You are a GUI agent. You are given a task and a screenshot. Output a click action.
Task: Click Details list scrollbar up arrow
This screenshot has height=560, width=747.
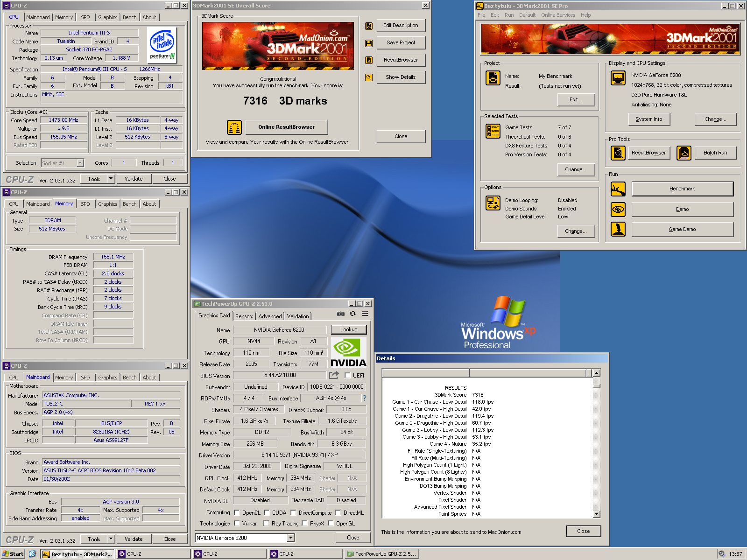[596, 373]
